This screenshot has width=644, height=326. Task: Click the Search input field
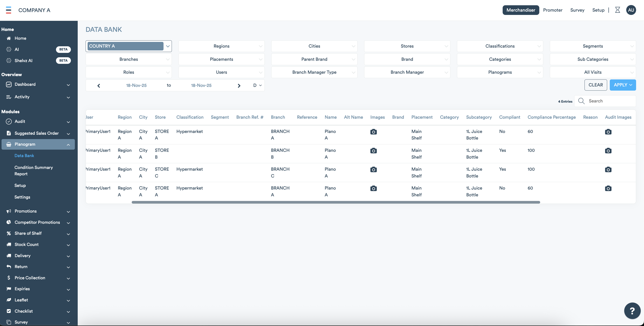pos(610,101)
